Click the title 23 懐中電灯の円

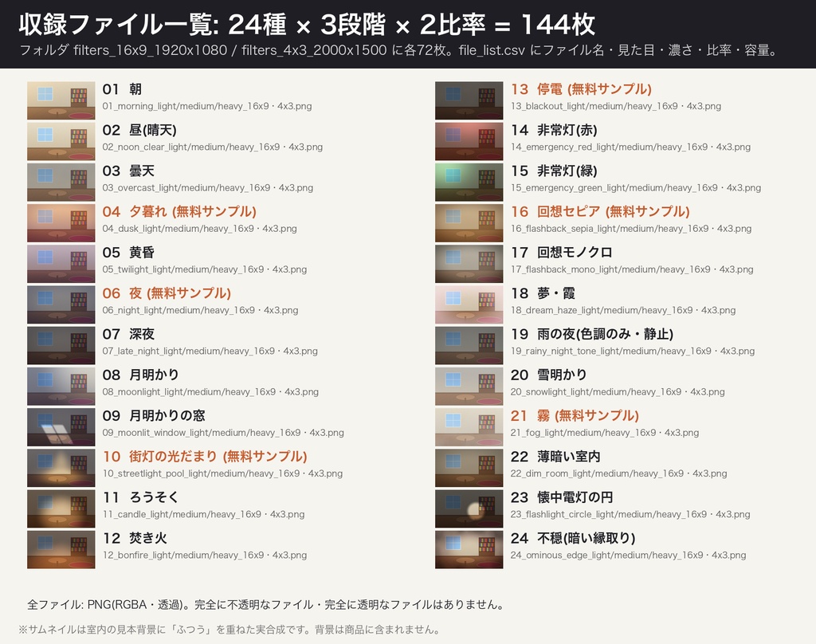point(562,497)
